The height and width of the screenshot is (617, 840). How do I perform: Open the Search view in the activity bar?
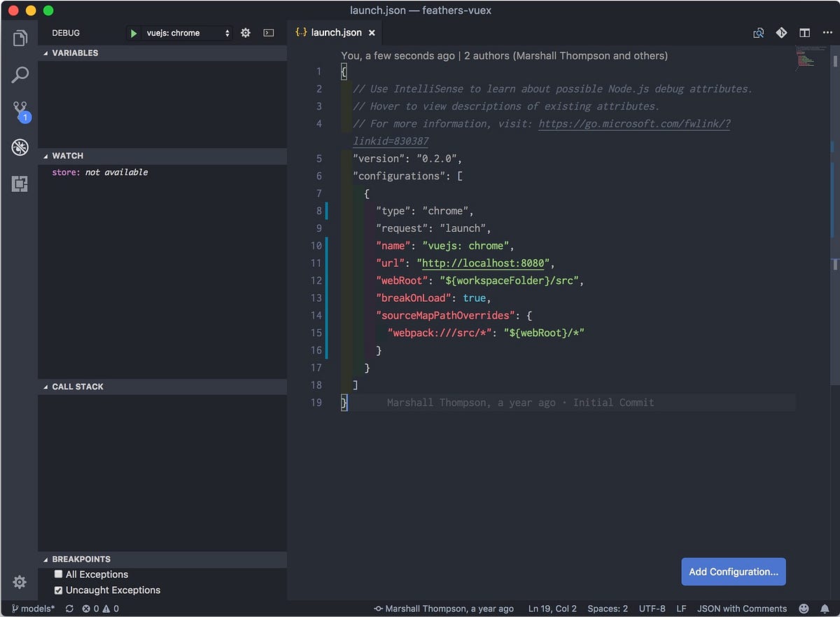pos(20,74)
